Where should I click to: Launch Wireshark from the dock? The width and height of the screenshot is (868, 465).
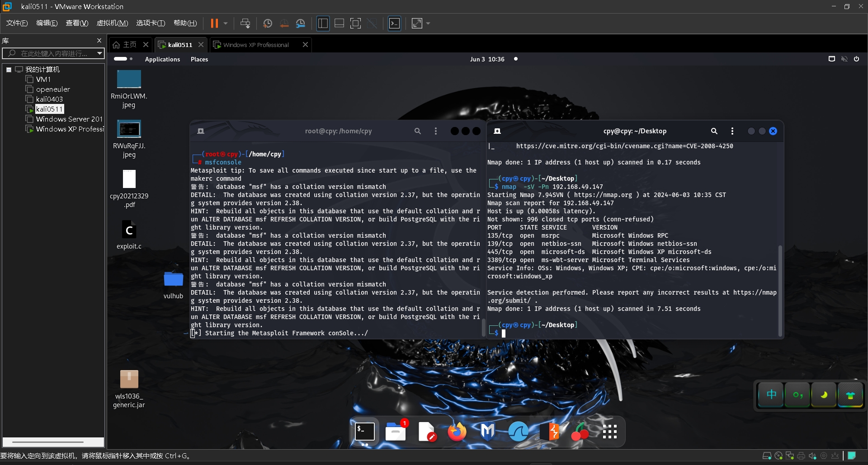coord(518,432)
